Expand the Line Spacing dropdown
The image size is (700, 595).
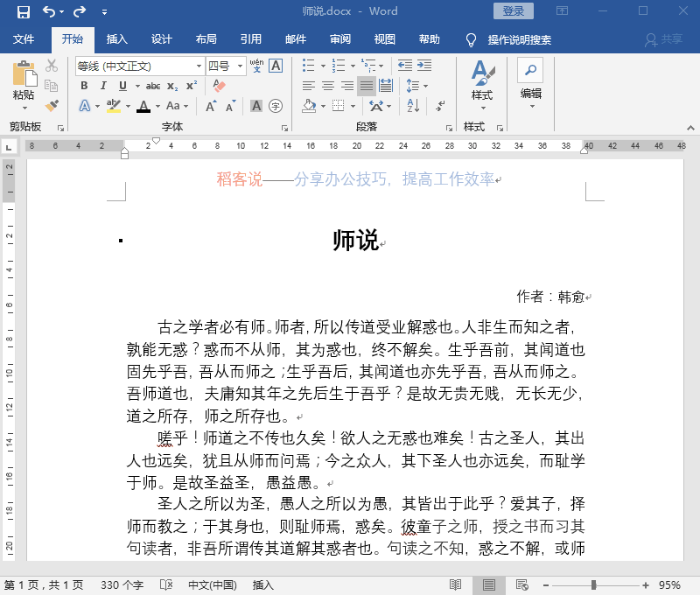tap(425, 86)
